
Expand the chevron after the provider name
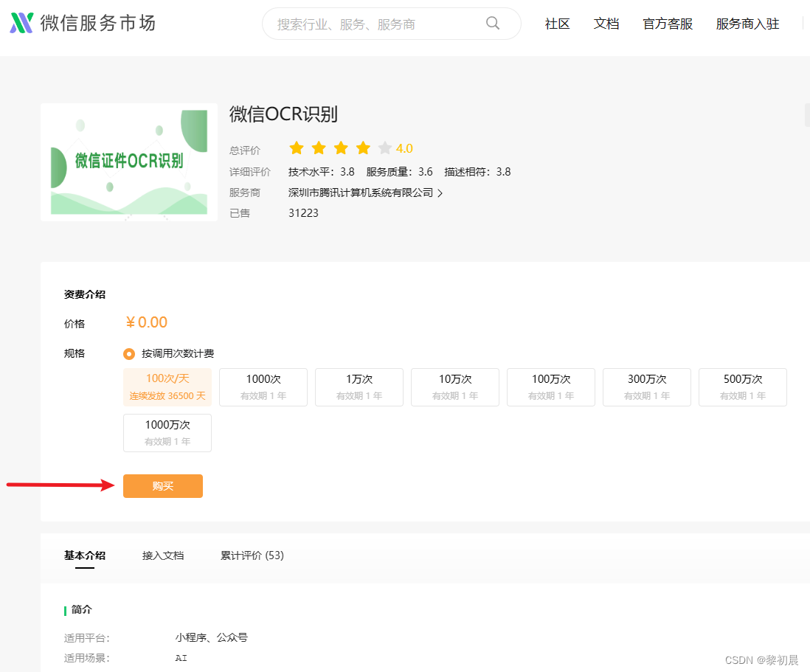[x=440, y=193]
